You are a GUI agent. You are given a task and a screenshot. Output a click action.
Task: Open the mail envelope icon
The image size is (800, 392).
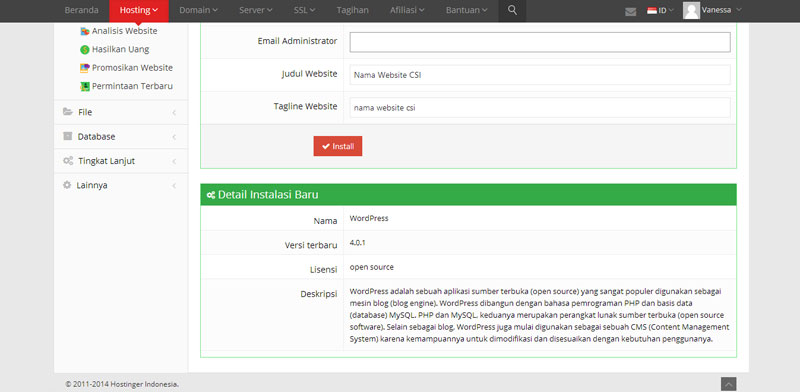coord(631,12)
